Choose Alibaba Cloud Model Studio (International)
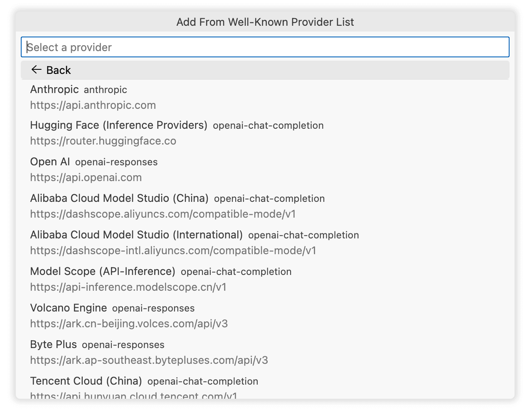Viewport: 532px width, 417px height. pos(265,243)
